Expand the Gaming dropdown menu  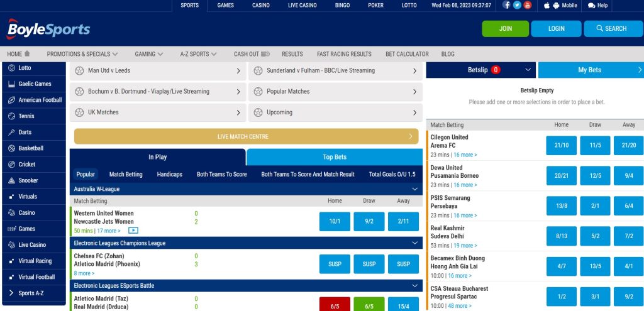pos(160,54)
